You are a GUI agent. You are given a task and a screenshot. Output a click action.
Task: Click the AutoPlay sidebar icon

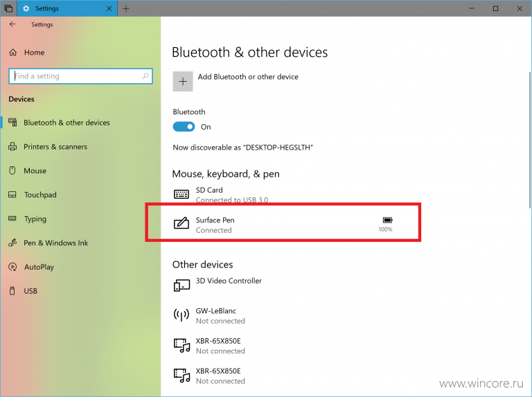pyautogui.click(x=12, y=267)
